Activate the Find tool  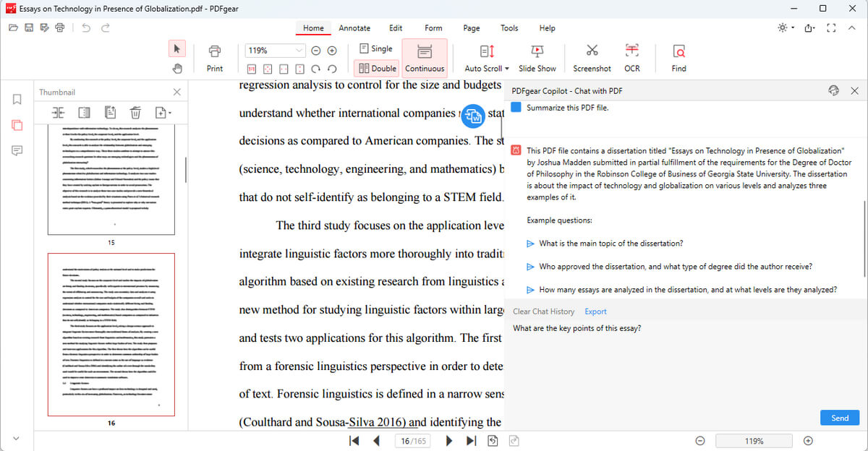678,56
